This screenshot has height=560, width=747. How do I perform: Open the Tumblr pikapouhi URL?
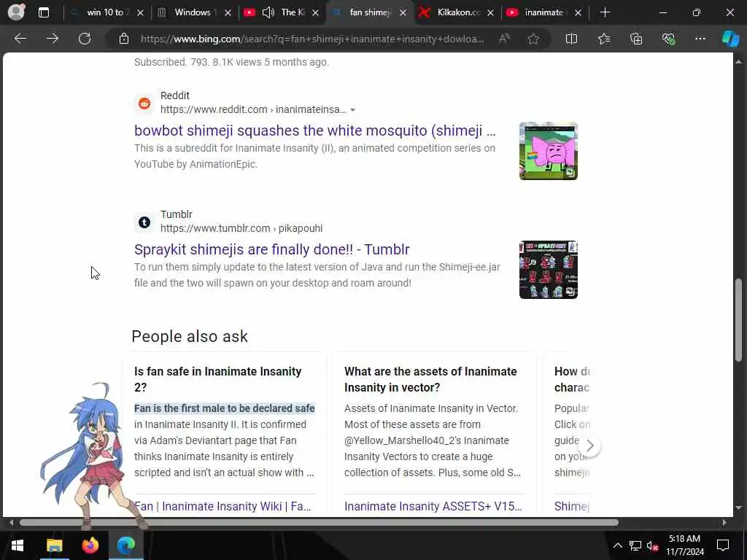point(241,228)
